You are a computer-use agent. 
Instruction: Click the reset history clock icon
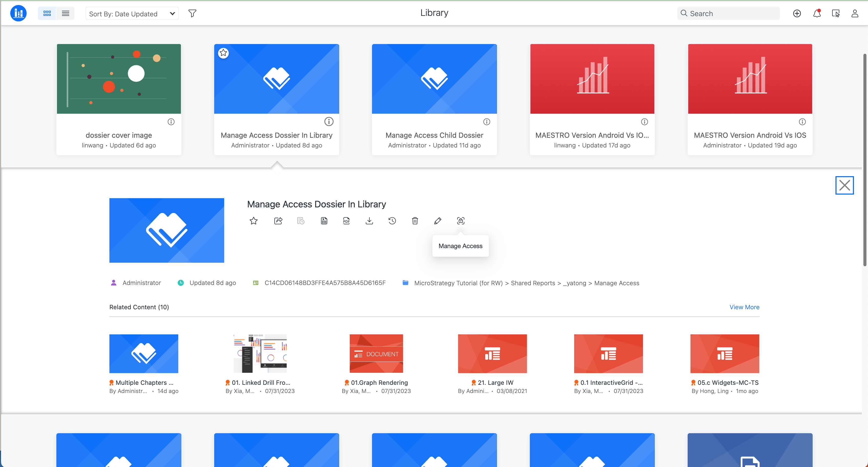click(392, 221)
